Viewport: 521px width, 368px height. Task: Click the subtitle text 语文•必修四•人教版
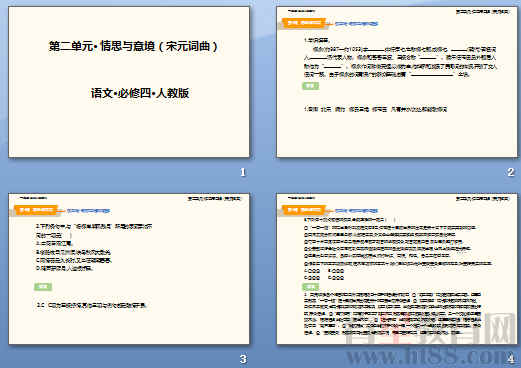140,93
